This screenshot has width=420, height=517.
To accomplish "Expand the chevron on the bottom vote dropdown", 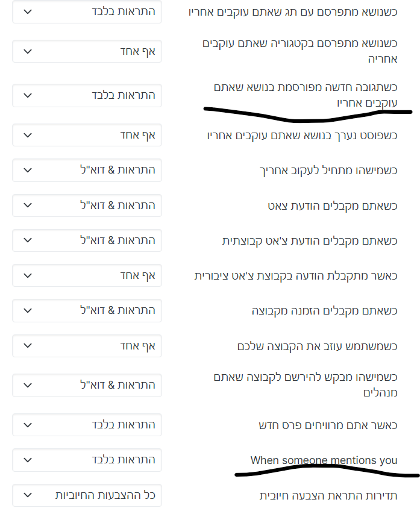I will coord(27,495).
